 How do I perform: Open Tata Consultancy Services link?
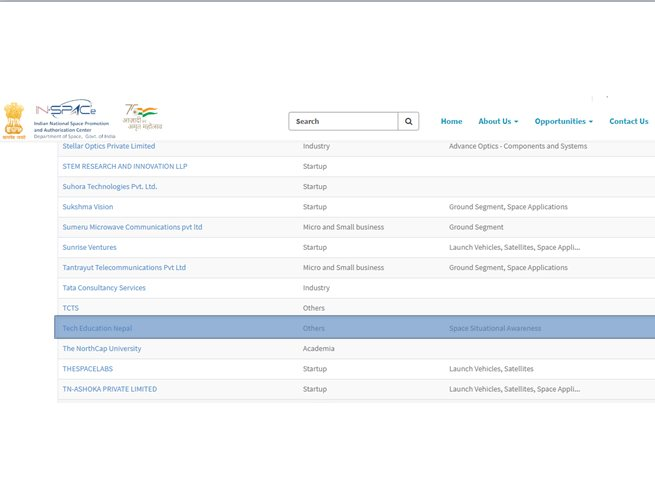[104, 288]
